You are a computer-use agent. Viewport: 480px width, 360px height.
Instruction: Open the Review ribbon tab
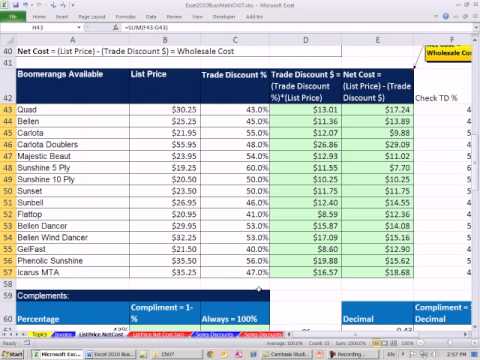point(174,17)
